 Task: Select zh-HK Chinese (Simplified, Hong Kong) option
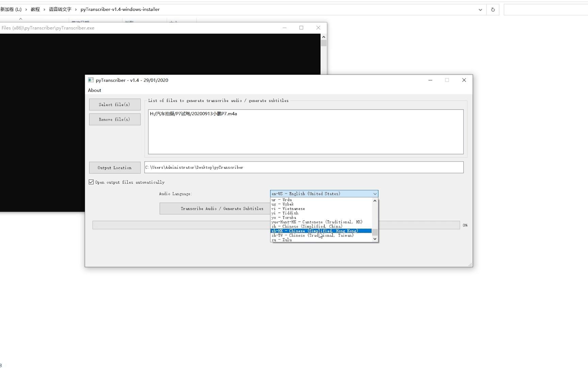pos(321,231)
